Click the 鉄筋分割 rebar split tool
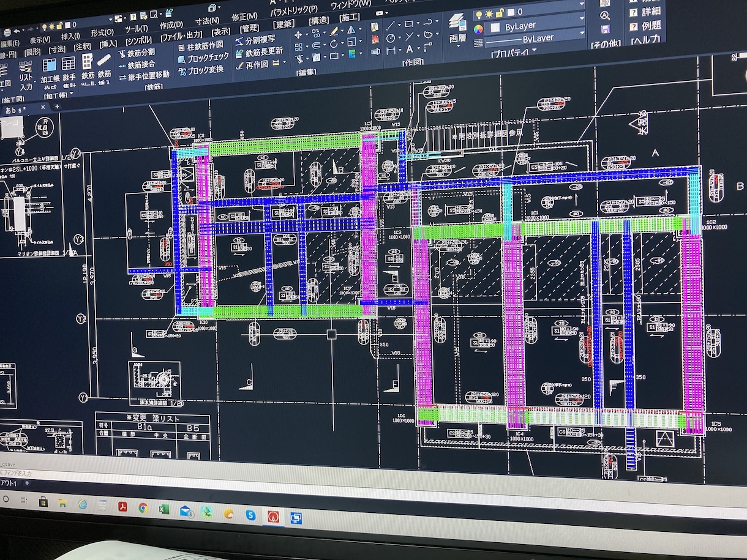747x560 pixels. pyautogui.click(x=136, y=53)
